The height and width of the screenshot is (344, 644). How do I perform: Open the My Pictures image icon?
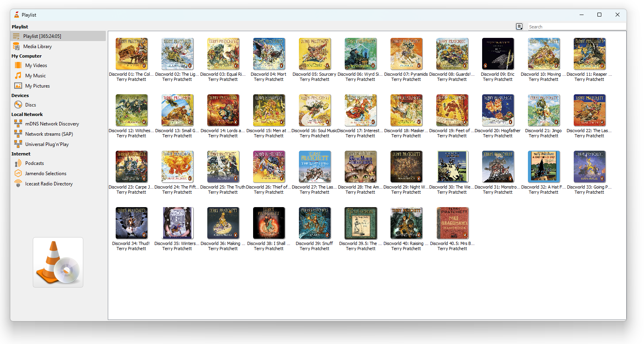pyautogui.click(x=18, y=86)
